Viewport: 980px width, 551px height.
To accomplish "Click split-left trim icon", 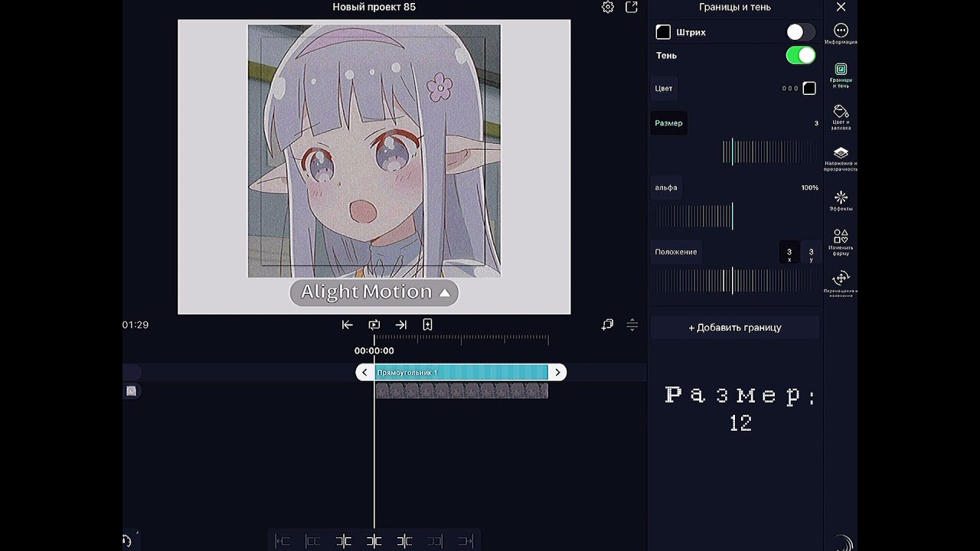I will (344, 541).
